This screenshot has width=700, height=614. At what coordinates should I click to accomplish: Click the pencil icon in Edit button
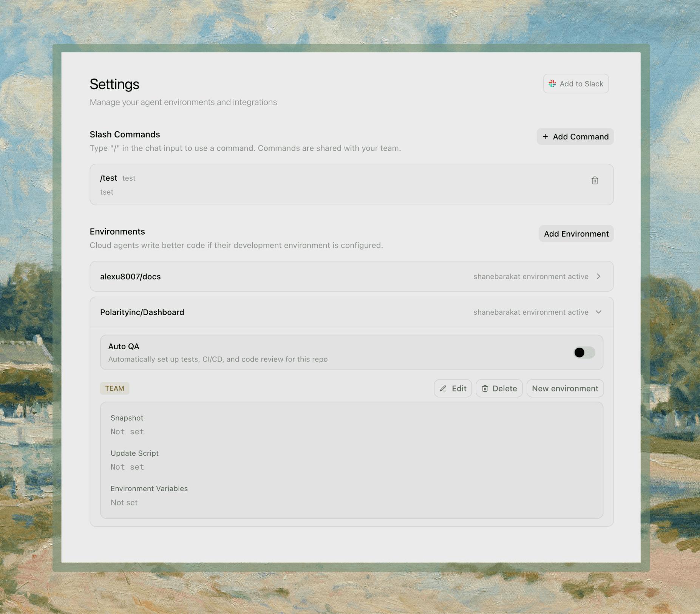(x=443, y=388)
